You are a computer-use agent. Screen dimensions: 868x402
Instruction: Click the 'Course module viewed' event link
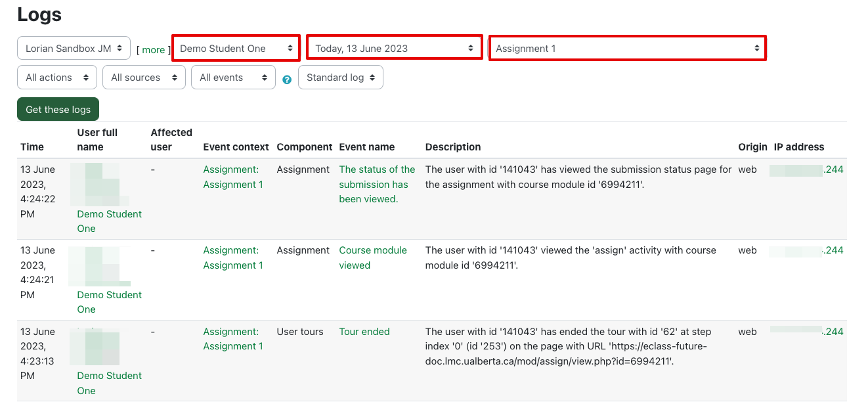372,257
